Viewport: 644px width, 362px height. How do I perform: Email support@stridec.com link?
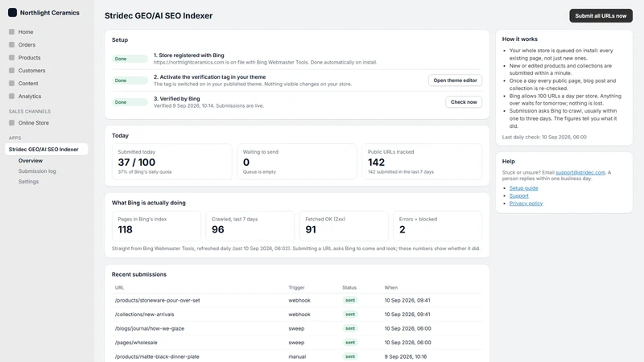coord(580,172)
